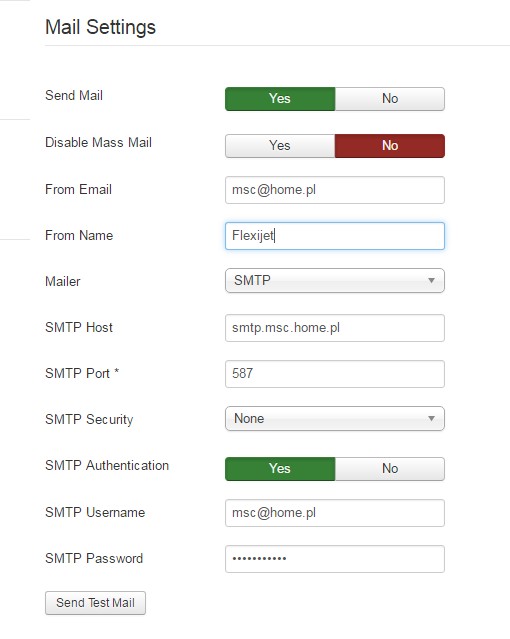Open the Mailer dropdown showing SMTP
The image size is (510, 639).
coord(335,280)
